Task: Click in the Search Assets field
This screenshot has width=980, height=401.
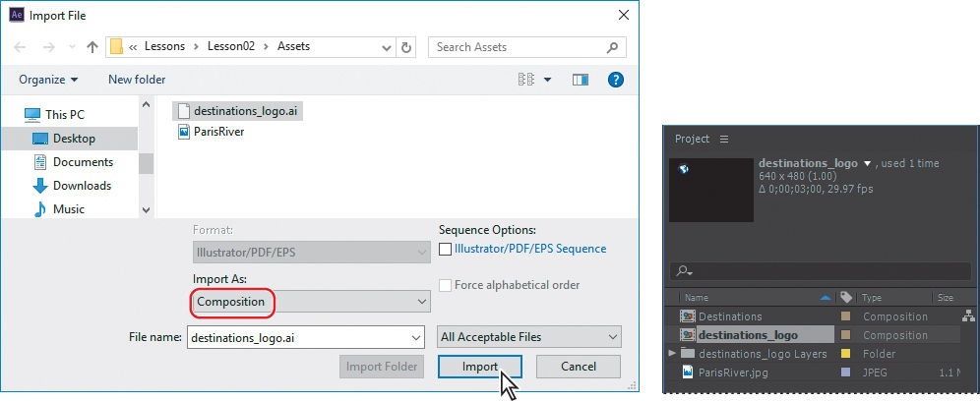Action: click(526, 47)
